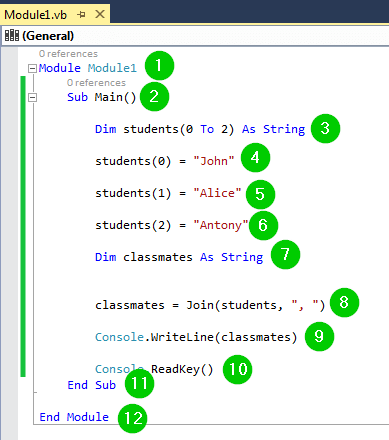Click the Console.WriteLine statement

pos(196,337)
